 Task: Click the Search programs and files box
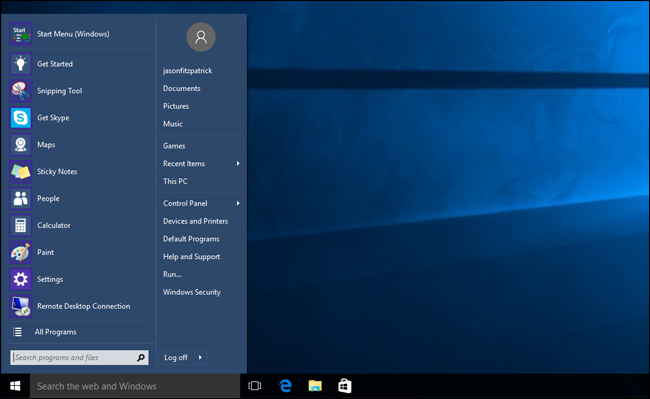tap(79, 358)
